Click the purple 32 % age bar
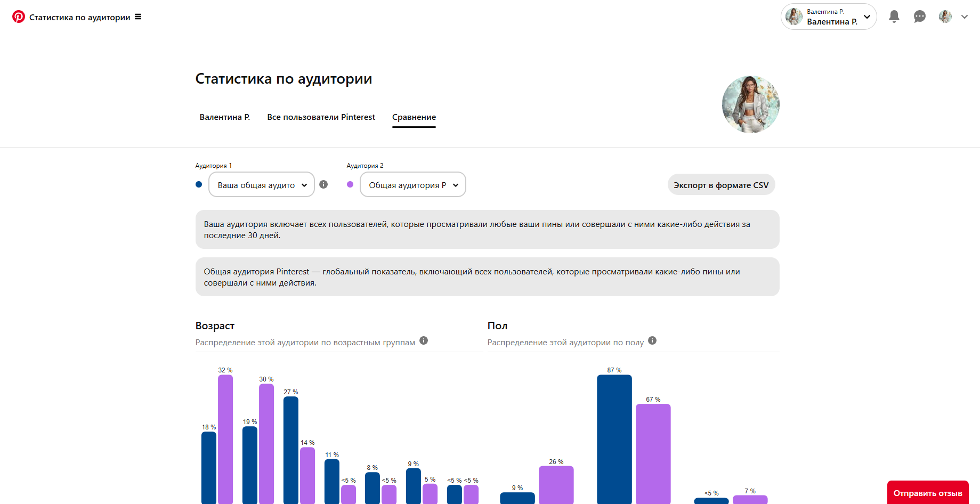Screen dimensions: 980x504 [x=225, y=440]
